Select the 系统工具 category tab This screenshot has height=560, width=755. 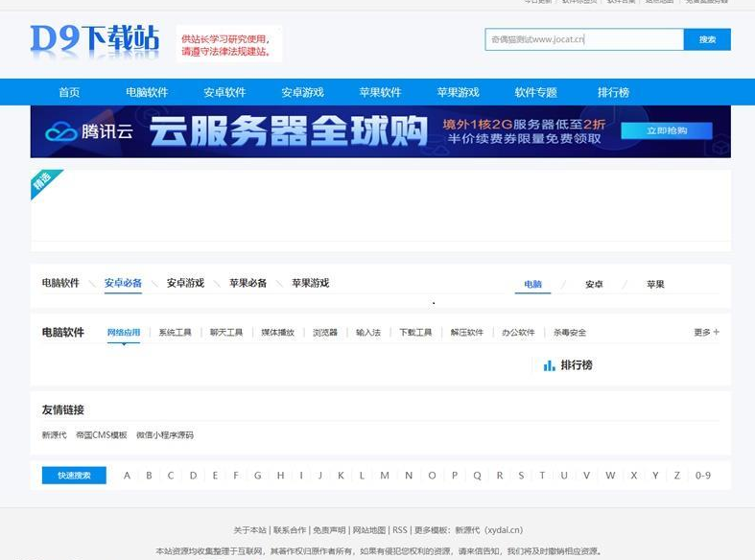pos(176,333)
